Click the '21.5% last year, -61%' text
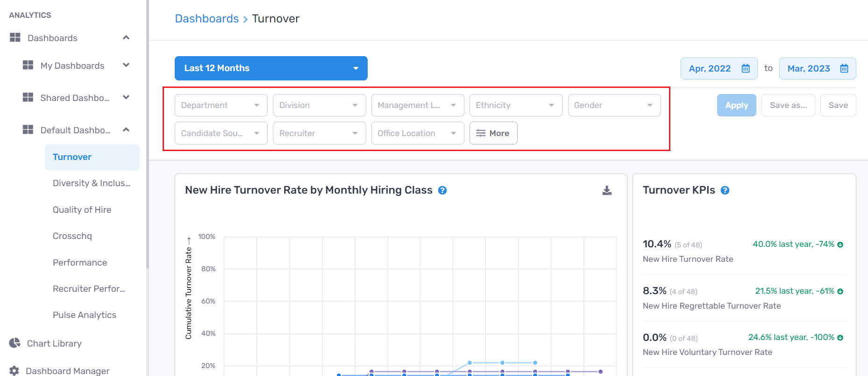The width and height of the screenshot is (868, 376). [795, 291]
